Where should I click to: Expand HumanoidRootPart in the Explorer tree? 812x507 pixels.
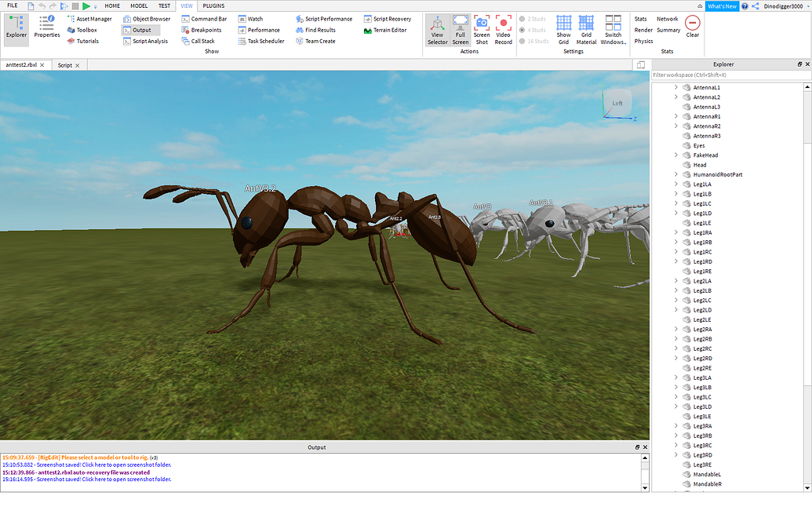675,174
